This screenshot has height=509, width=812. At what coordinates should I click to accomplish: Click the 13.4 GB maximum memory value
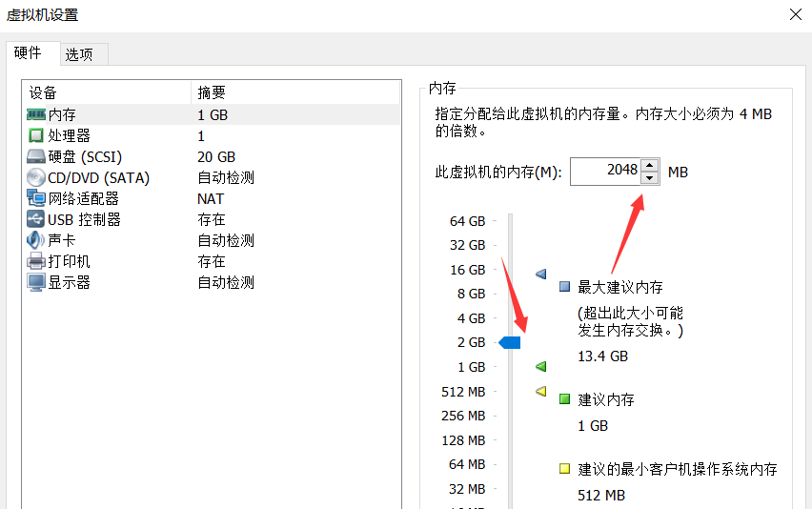pyautogui.click(x=602, y=356)
